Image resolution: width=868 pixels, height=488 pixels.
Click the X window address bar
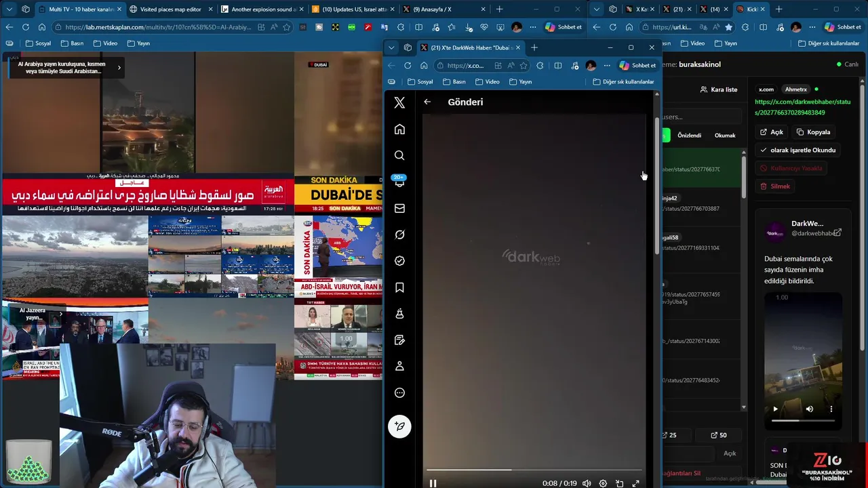(x=465, y=66)
